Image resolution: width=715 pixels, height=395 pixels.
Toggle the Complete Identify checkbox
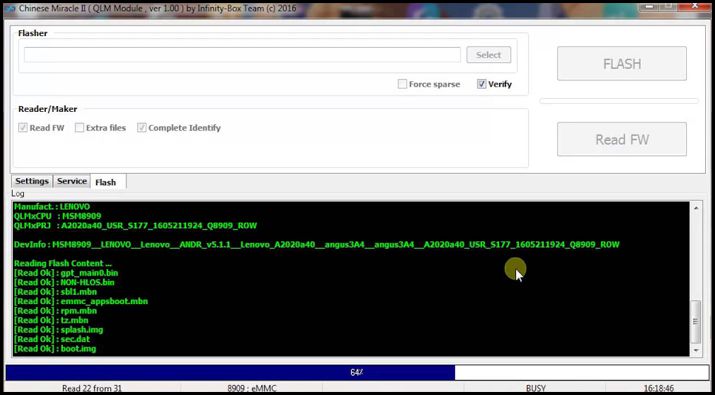(142, 128)
